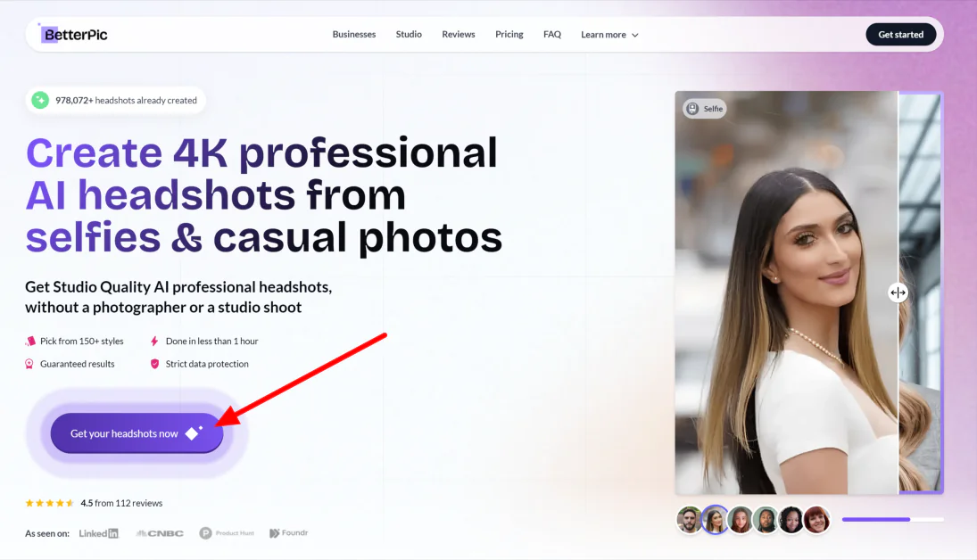Open the Businesses nav item
This screenshot has height=560, width=977.
click(x=354, y=34)
